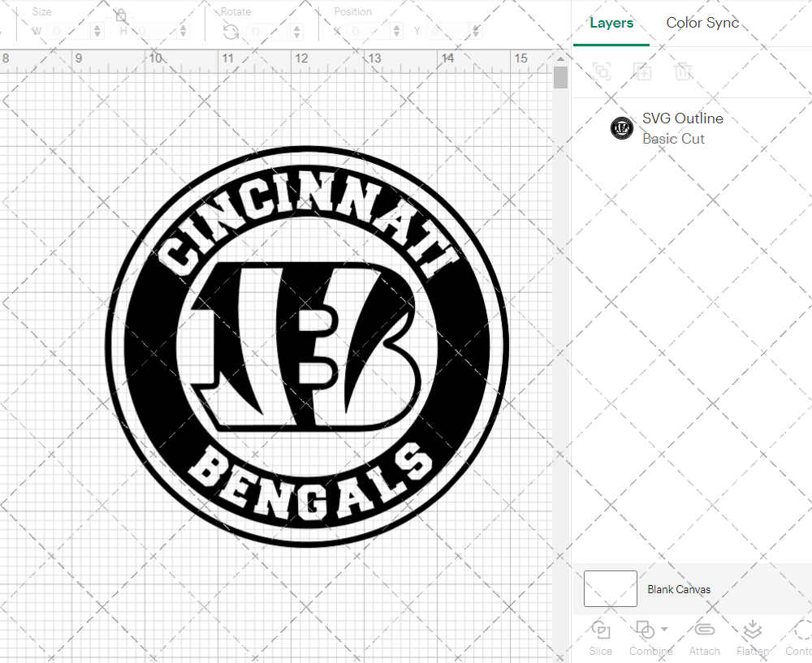Click the Group layers icon

(602, 71)
